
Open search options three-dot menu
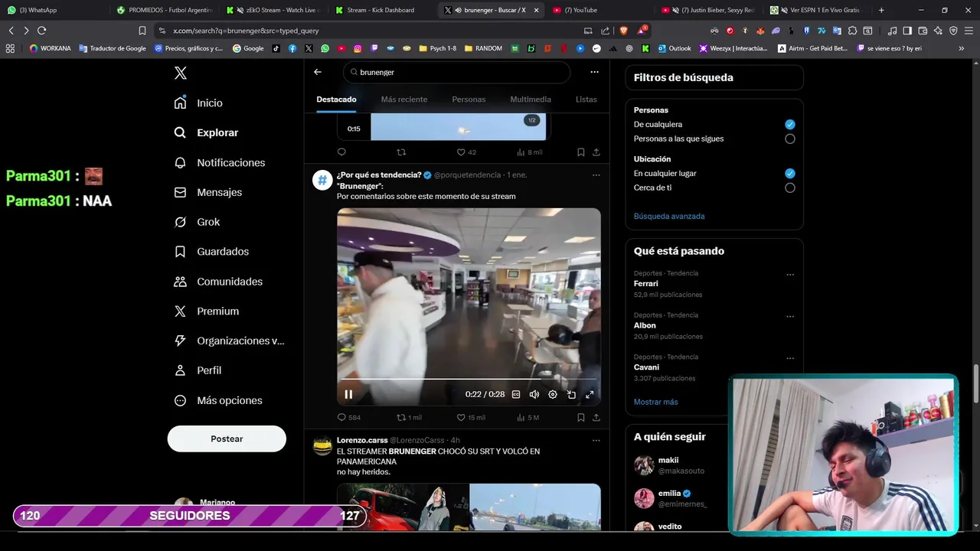594,72
